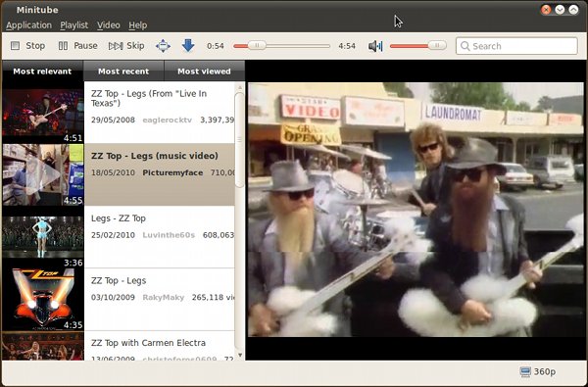Click the Luvinthe60s author name
The width and height of the screenshot is (588, 387).
[169, 235]
